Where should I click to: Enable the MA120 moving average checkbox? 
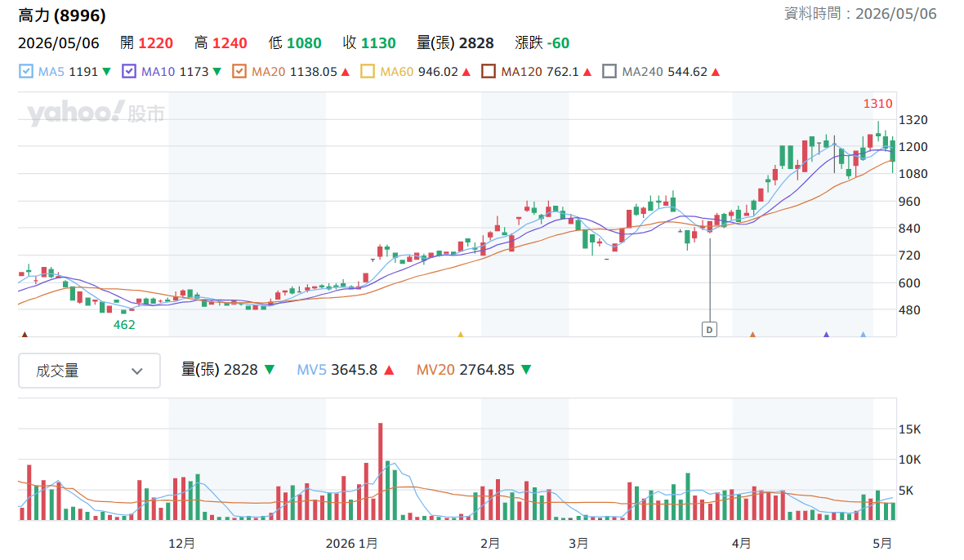489,72
